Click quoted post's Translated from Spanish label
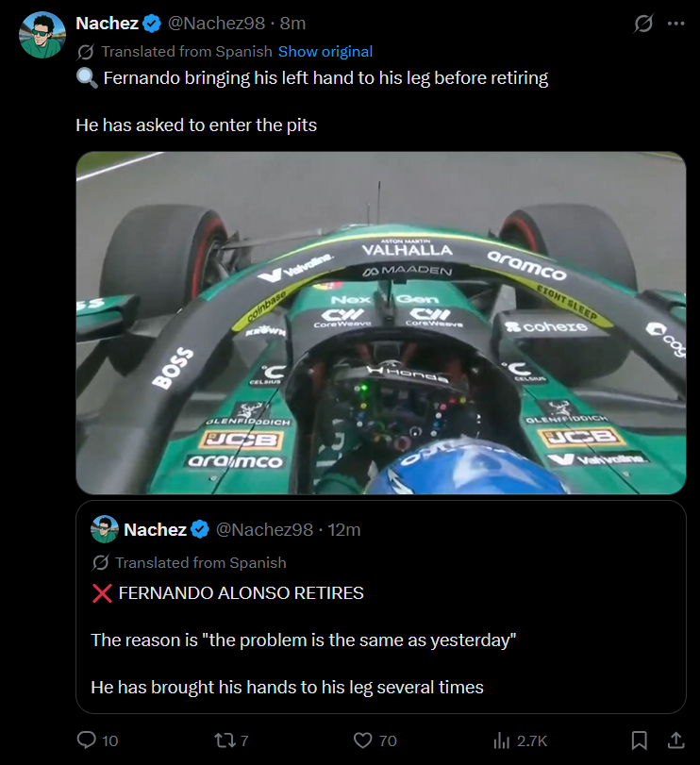700x765 pixels. click(201, 562)
